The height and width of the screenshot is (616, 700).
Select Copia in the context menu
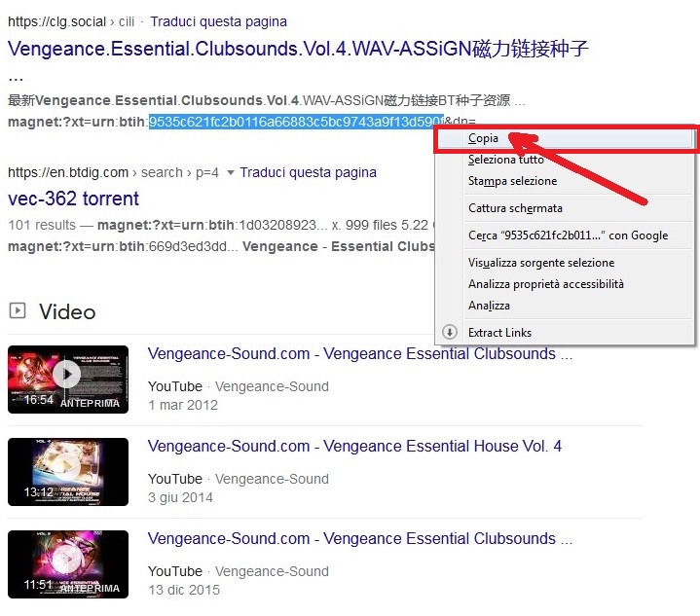[x=565, y=139]
